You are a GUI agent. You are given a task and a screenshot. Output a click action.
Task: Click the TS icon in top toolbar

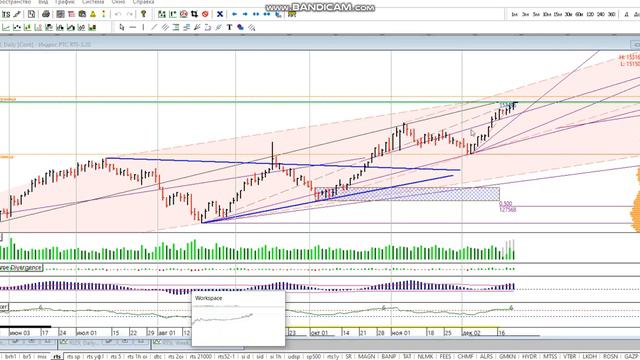coord(6,14)
